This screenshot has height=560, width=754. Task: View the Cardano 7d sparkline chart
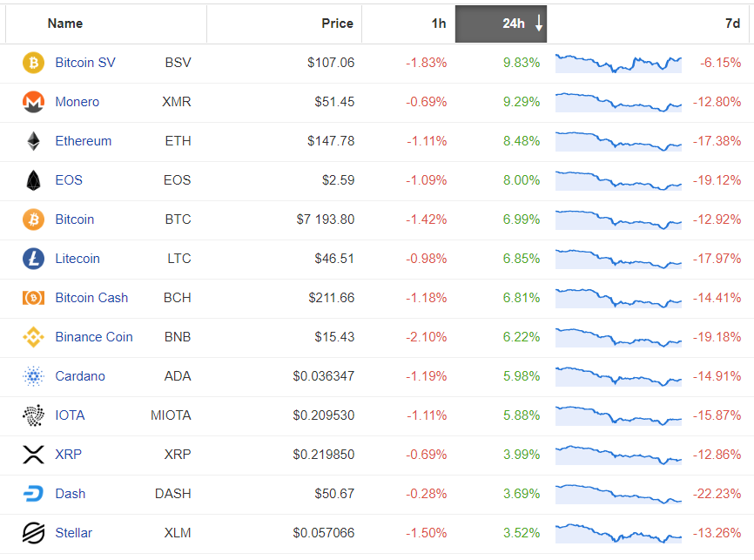pos(618,377)
